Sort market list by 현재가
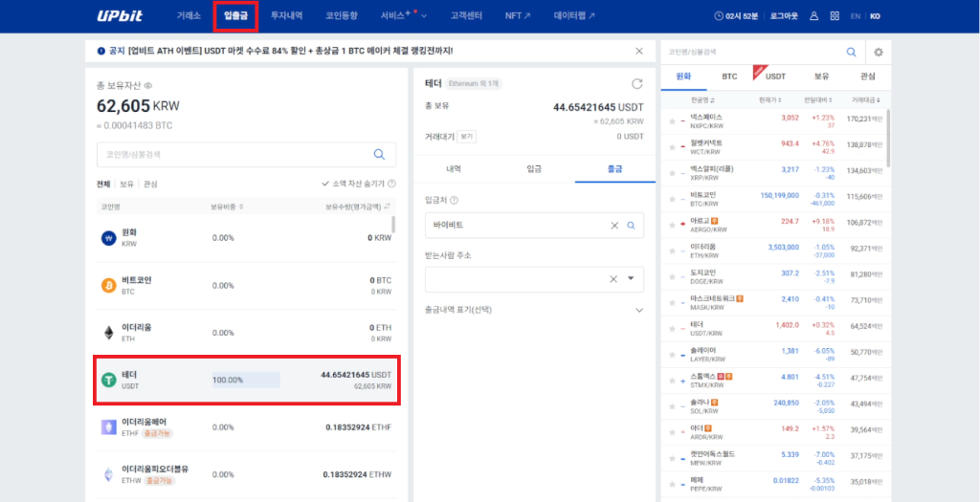The height and width of the screenshot is (502, 980). pos(770,99)
